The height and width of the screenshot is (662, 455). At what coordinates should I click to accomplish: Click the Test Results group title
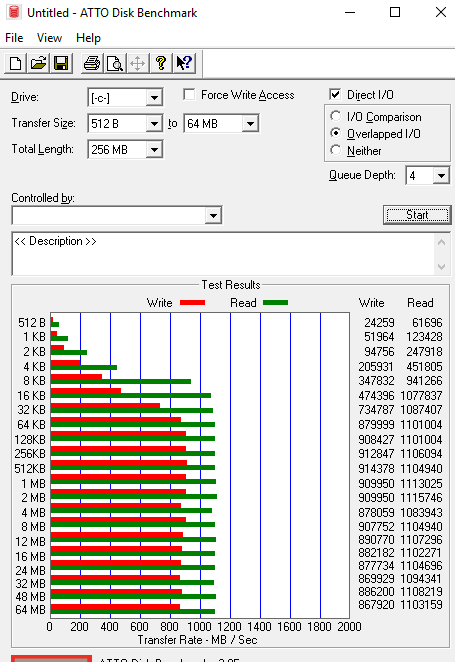[x=231, y=285]
